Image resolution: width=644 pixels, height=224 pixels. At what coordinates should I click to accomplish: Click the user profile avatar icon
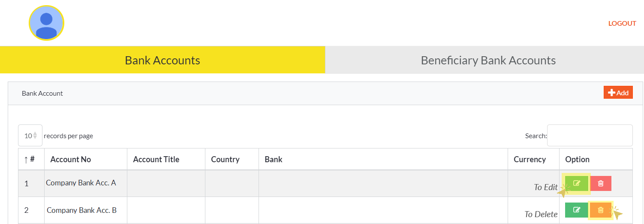(46, 23)
